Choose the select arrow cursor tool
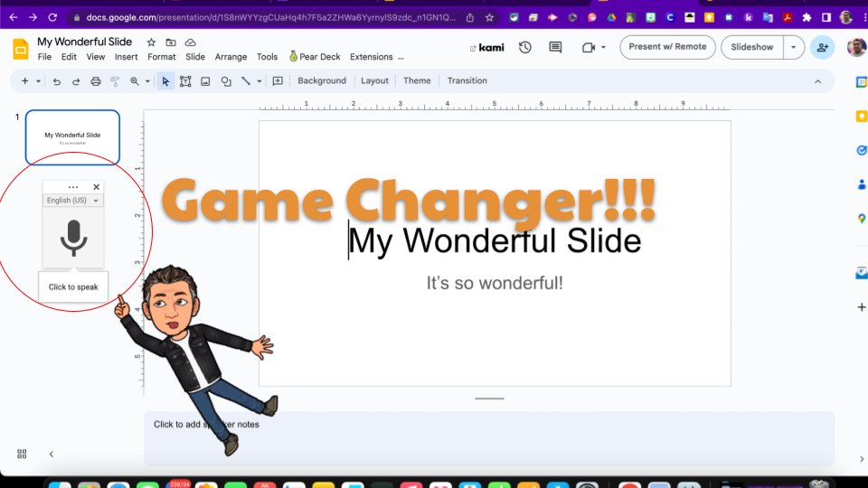The image size is (868, 488). pos(165,81)
